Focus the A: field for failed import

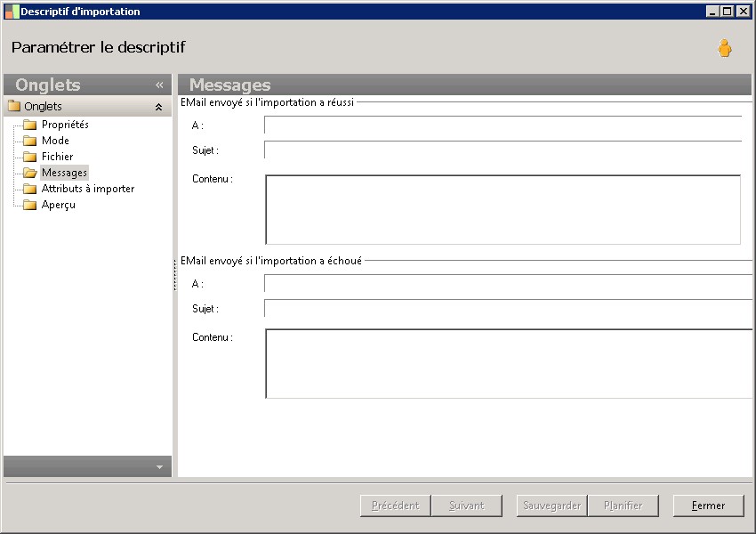pyautogui.click(x=508, y=283)
